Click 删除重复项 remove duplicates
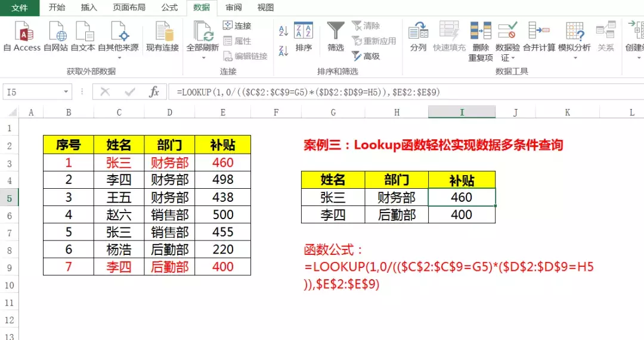The height and width of the screenshot is (340, 644). pyautogui.click(x=481, y=41)
